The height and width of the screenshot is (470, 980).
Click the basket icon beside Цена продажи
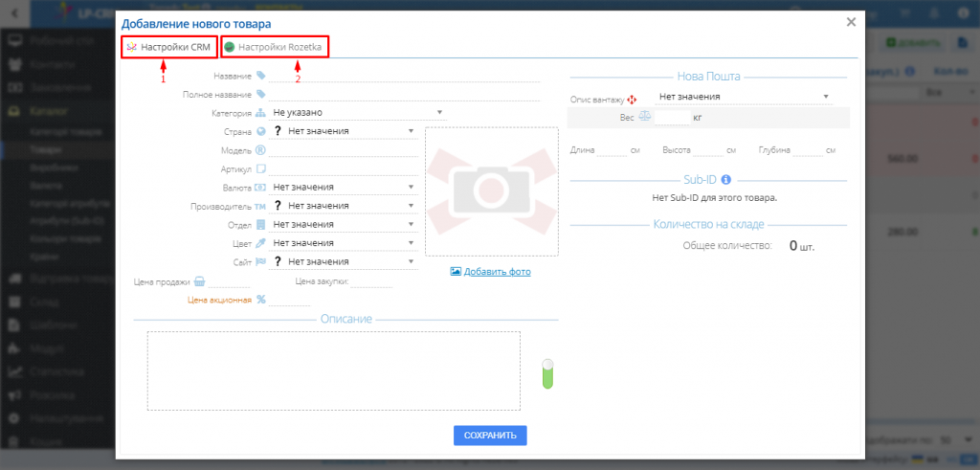199,281
